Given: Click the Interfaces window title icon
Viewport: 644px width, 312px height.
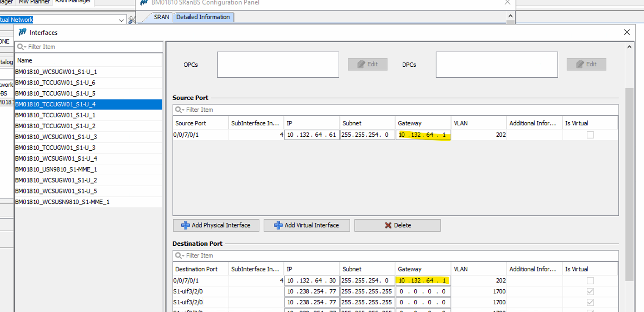Looking at the screenshot, I should 22,32.
